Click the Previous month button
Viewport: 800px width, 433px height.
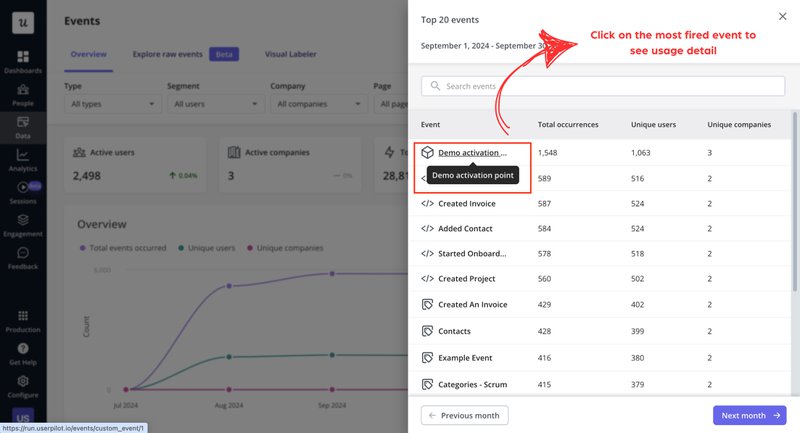[465, 415]
